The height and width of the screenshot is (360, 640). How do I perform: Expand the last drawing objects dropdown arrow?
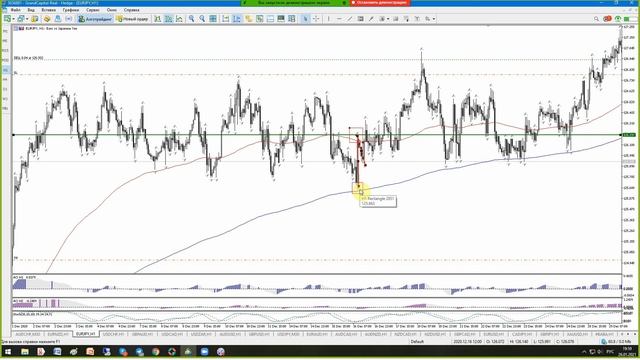click(433, 19)
